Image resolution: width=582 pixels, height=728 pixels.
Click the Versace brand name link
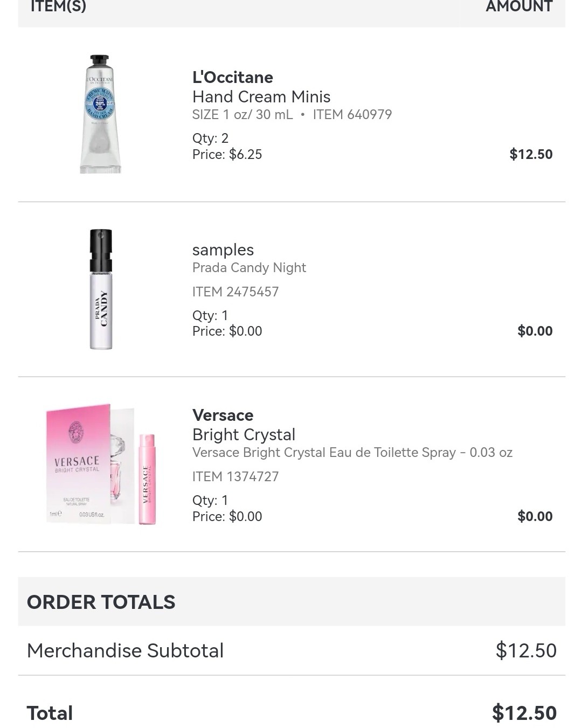[x=223, y=415]
